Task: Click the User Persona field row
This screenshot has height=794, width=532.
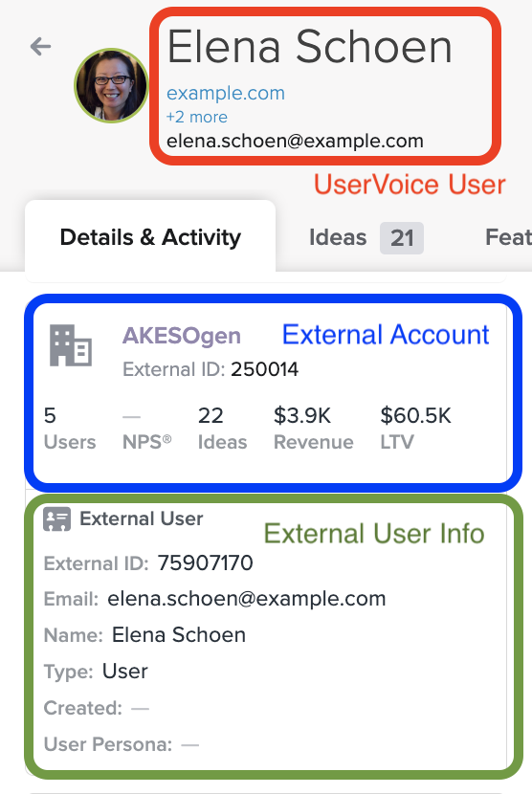Action: tap(122, 744)
